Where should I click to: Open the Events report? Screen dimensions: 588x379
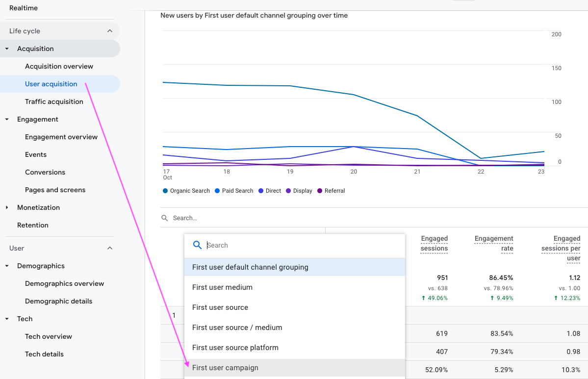click(35, 154)
